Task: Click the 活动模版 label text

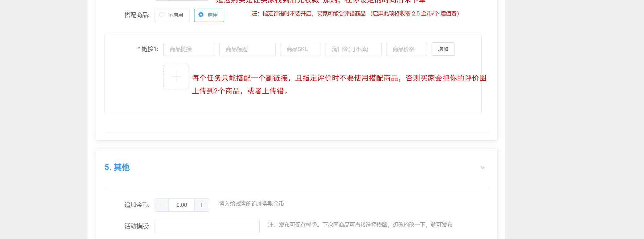Action: coord(137,226)
